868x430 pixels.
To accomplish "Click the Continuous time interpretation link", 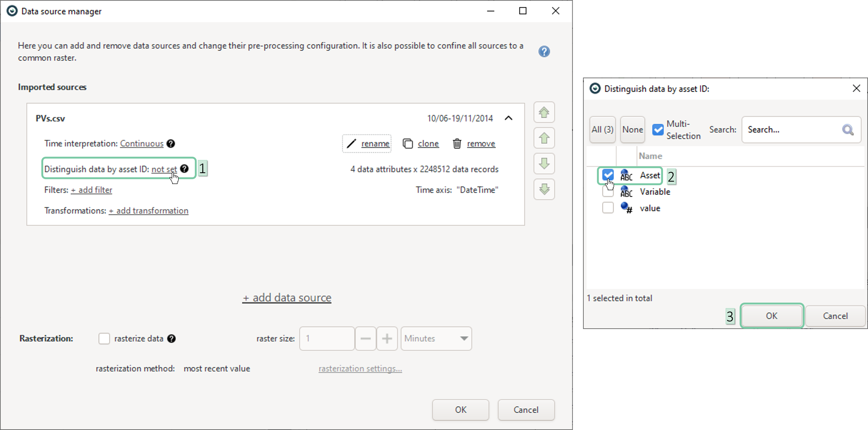I will tap(141, 144).
